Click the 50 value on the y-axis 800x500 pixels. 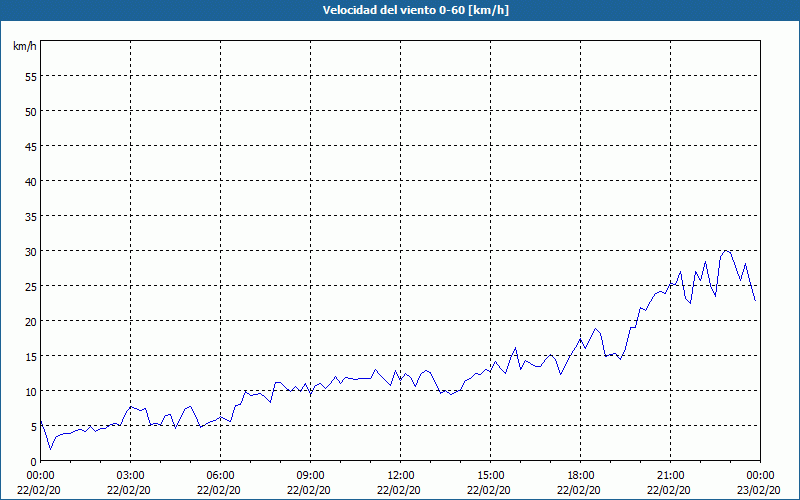31,112
